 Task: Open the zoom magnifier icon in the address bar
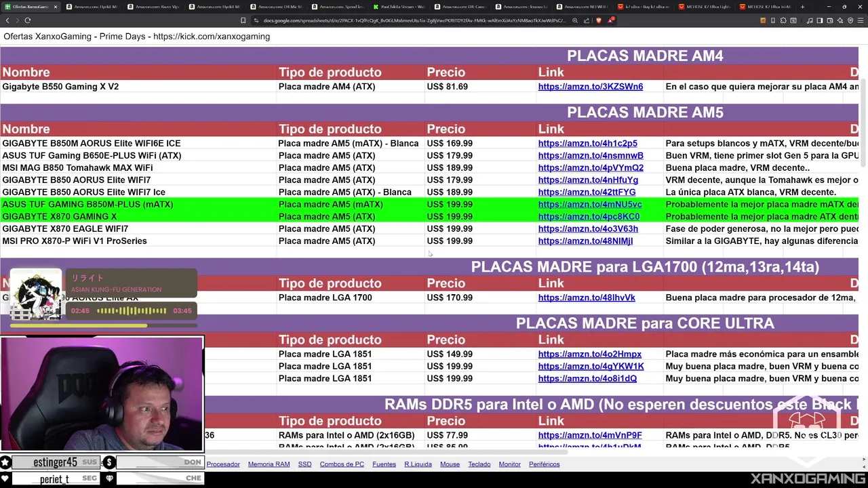tap(575, 20)
